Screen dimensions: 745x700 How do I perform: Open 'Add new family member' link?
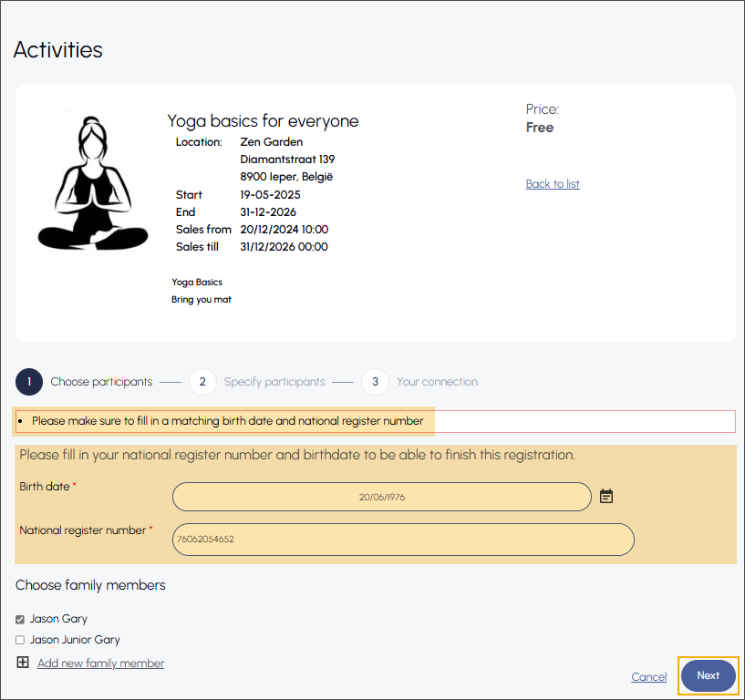point(100,664)
